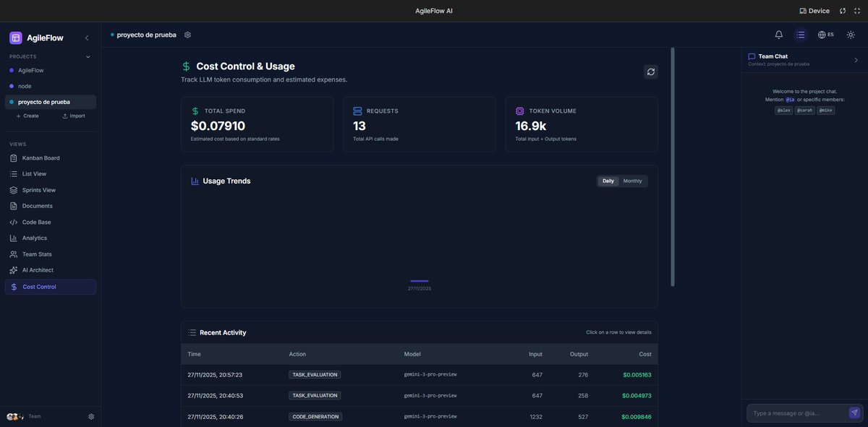Toggle the list panel icon in the header
868x427 pixels.
point(801,35)
